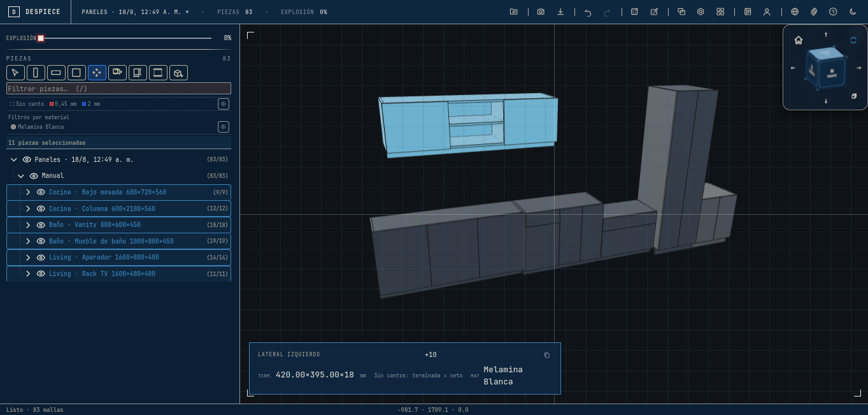
Task: Toggle edge banding visibility eye
Action: click(224, 104)
